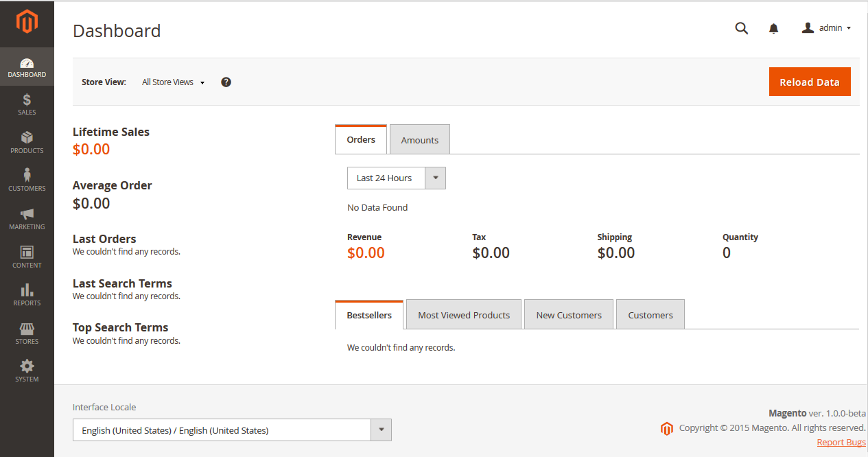Select the Content sidebar icon
Screen dimensions: 868x457
click(x=27, y=253)
